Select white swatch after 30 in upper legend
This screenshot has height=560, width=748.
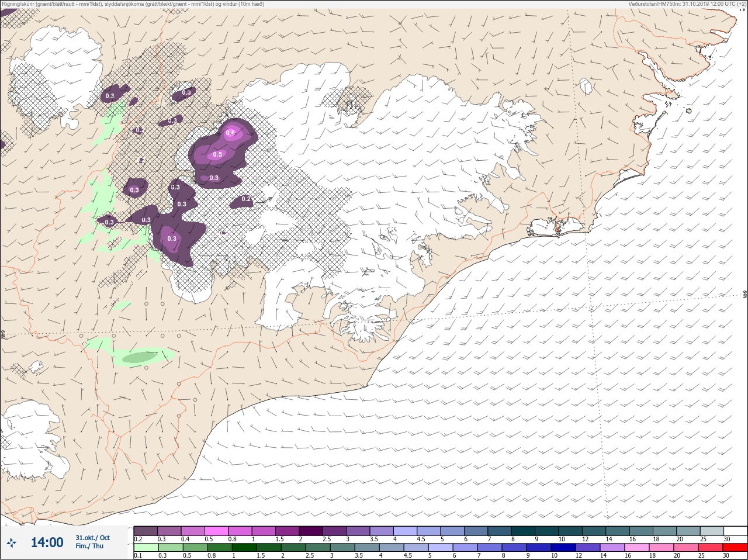(x=735, y=531)
